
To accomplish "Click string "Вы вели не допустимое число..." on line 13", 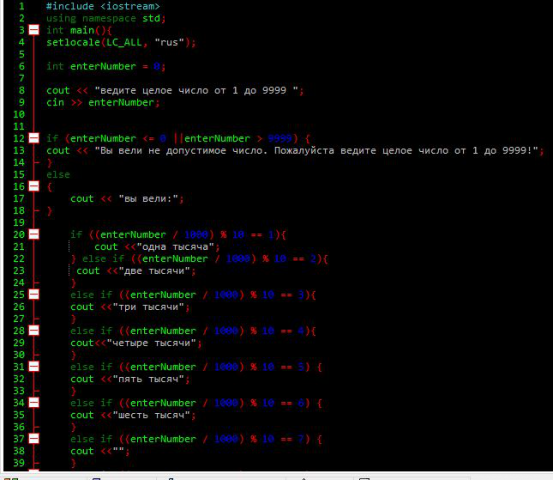I will click(x=316, y=151).
